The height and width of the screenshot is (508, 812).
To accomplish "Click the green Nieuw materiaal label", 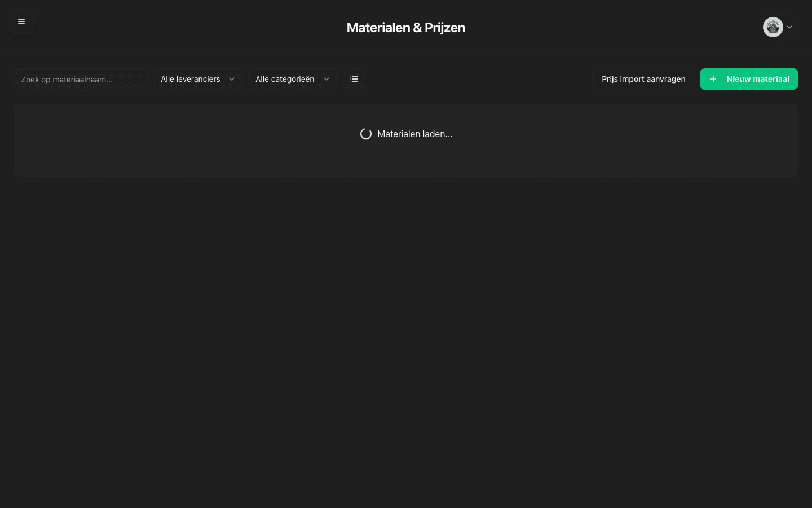I will [757, 79].
